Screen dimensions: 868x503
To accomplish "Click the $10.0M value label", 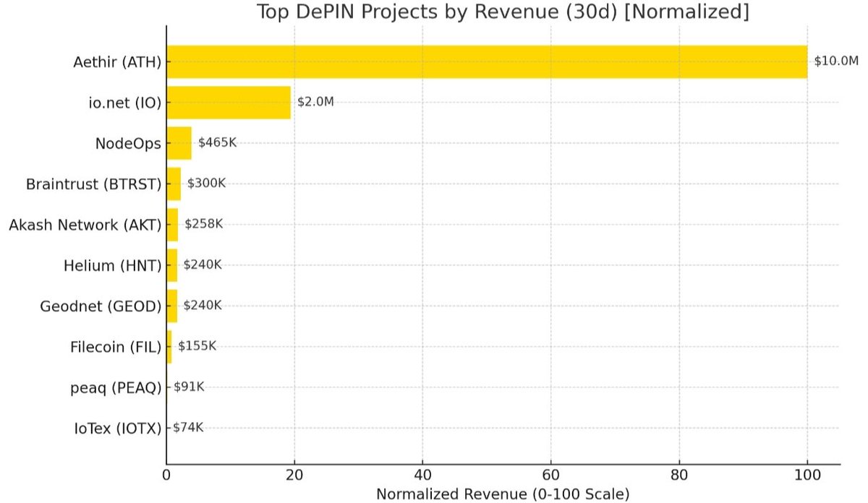I will click(836, 61).
